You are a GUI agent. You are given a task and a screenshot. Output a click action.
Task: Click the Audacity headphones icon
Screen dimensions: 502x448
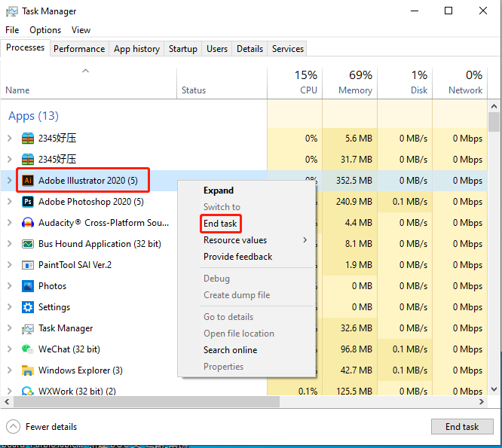tap(28, 223)
